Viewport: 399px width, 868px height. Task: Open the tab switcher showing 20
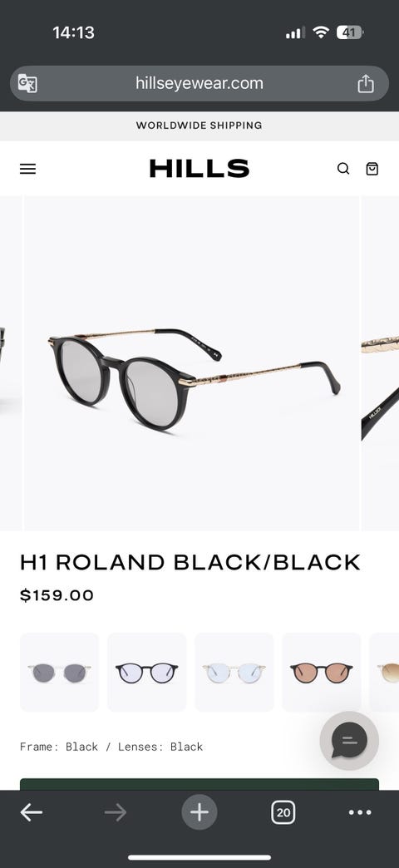tap(283, 812)
